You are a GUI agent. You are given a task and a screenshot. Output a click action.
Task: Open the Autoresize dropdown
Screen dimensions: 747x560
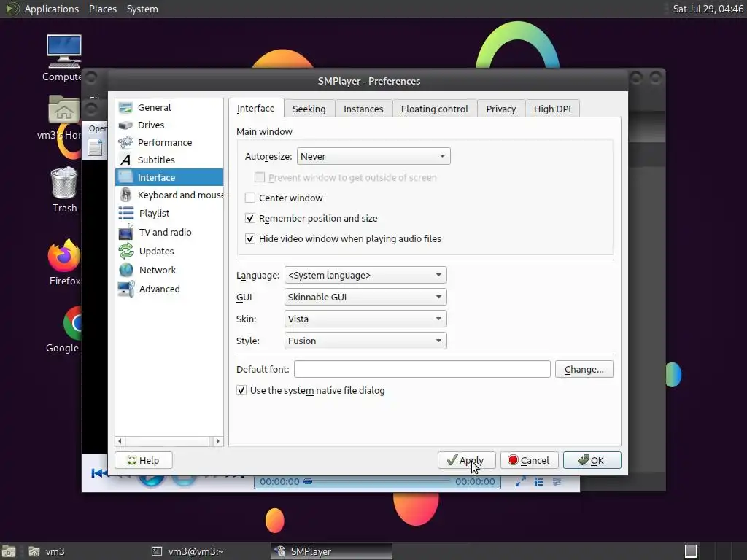(x=373, y=156)
